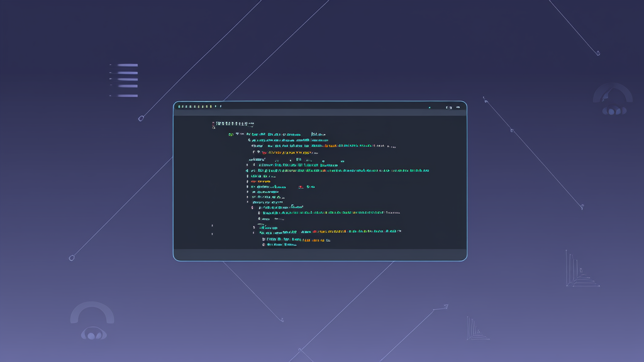644x362 pixels.
Task: Click the bottom bar of the list icon
Action: coord(126,96)
